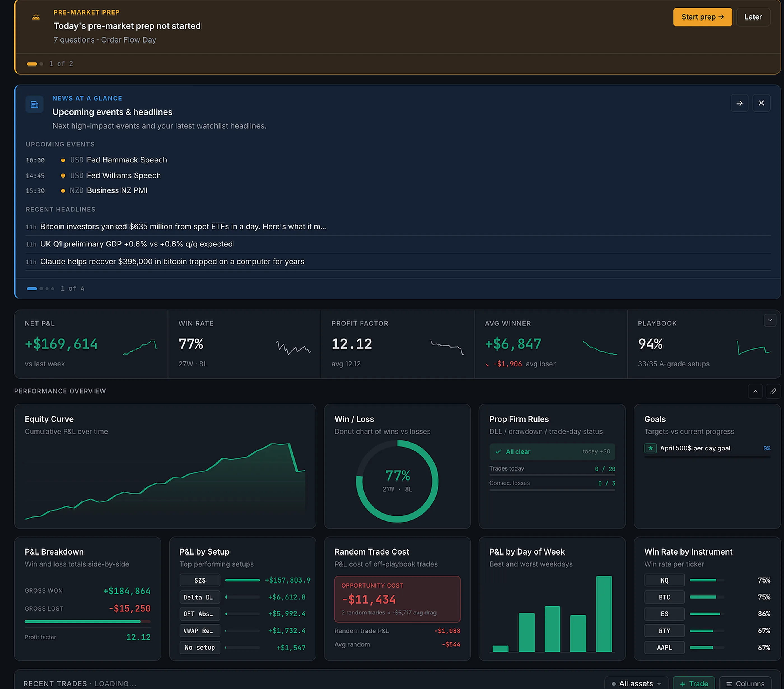Viewport: 784px width, 689px height.
Task: Click the red down-arrow beside avg loser
Action: coord(487,364)
